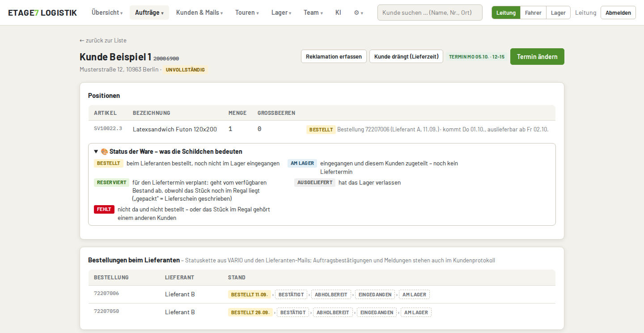Click Lieferant B in order 72207006 row
This screenshot has width=644, height=333.
[x=180, y=294]
